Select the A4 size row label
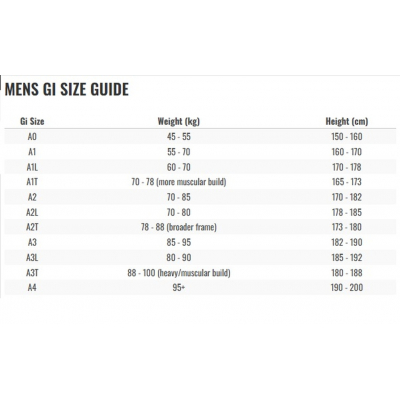The image size is (400, 400). click(32, 287)
